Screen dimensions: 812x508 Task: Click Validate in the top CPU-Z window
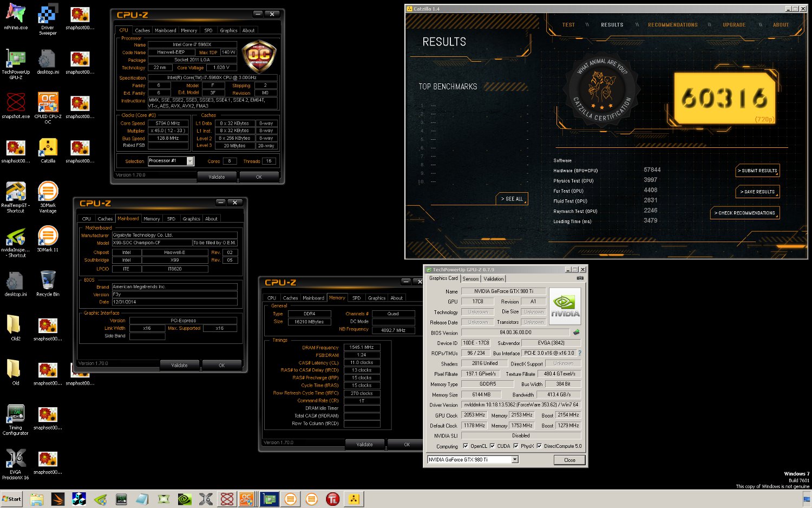(217, 177)
